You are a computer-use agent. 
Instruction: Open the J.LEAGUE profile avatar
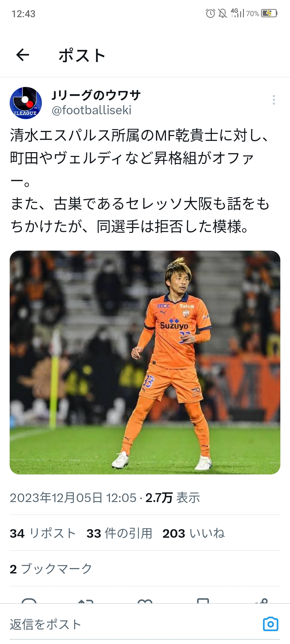[x=26, y=103]
